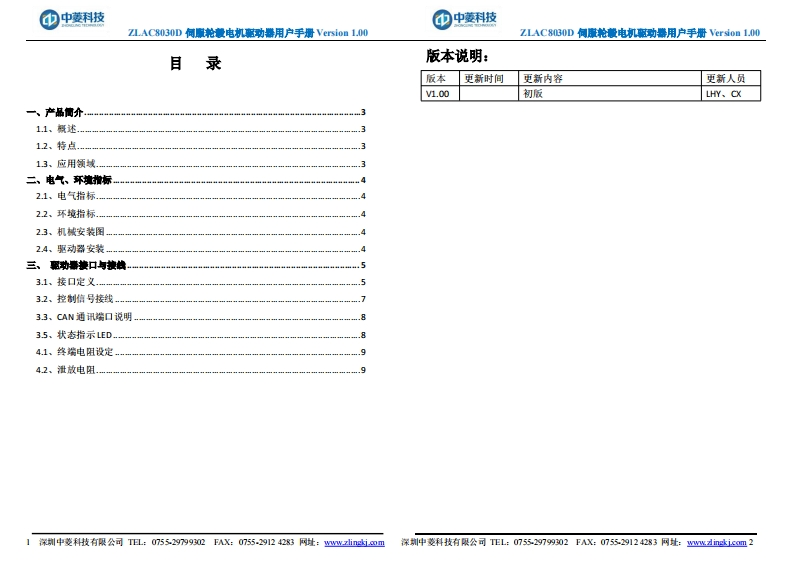This screenshot has width=793, height=561.
Task: Open section 2.2 环境指标
Action: click(66, 214)
